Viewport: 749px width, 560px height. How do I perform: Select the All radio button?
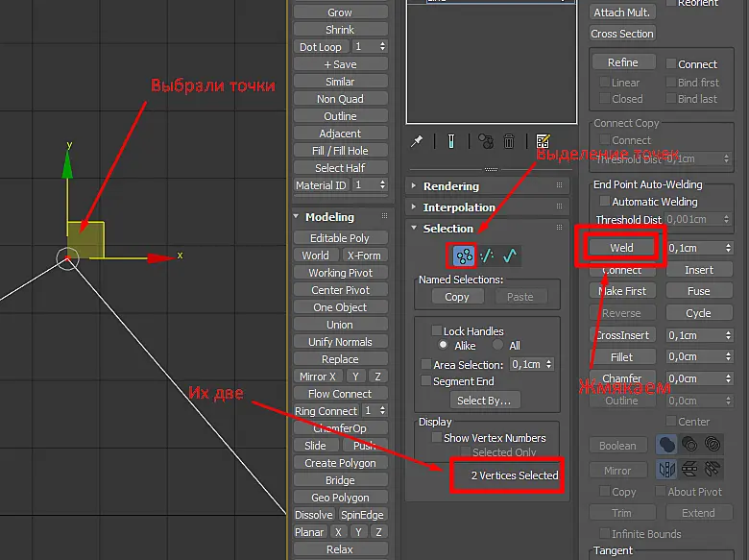(x=497, y=345)
